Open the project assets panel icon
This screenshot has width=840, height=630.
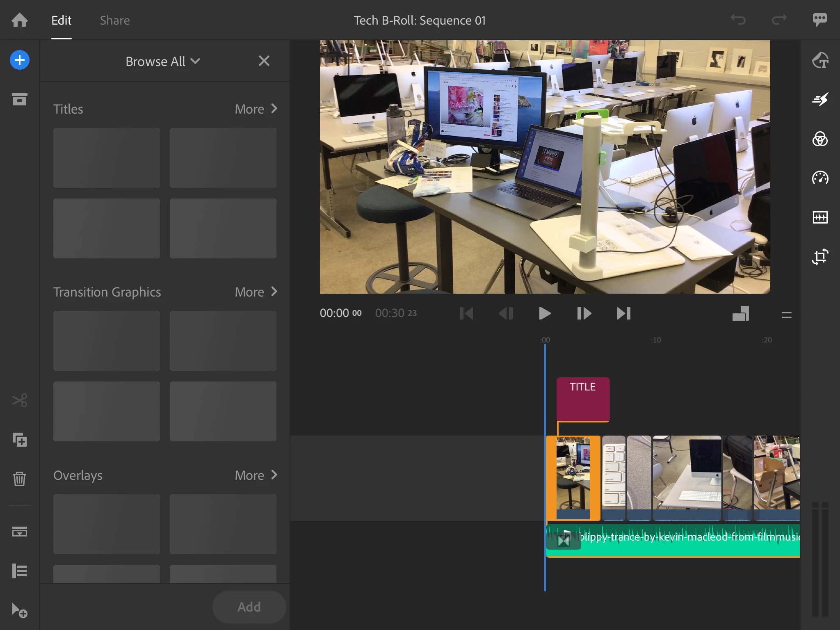[x=19, y=99]
